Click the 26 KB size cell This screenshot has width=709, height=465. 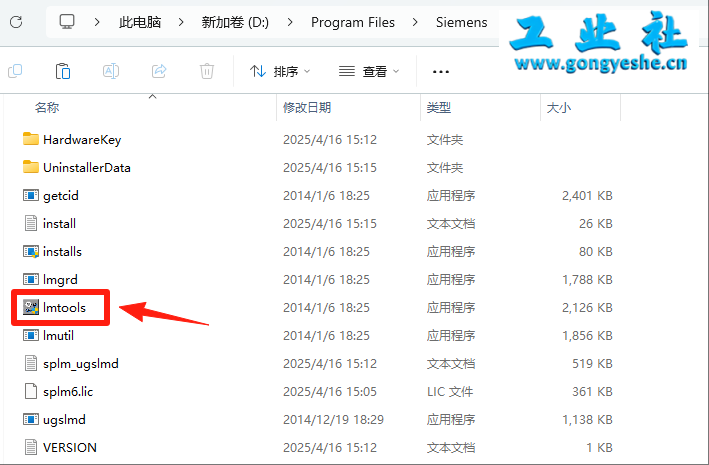596,223
